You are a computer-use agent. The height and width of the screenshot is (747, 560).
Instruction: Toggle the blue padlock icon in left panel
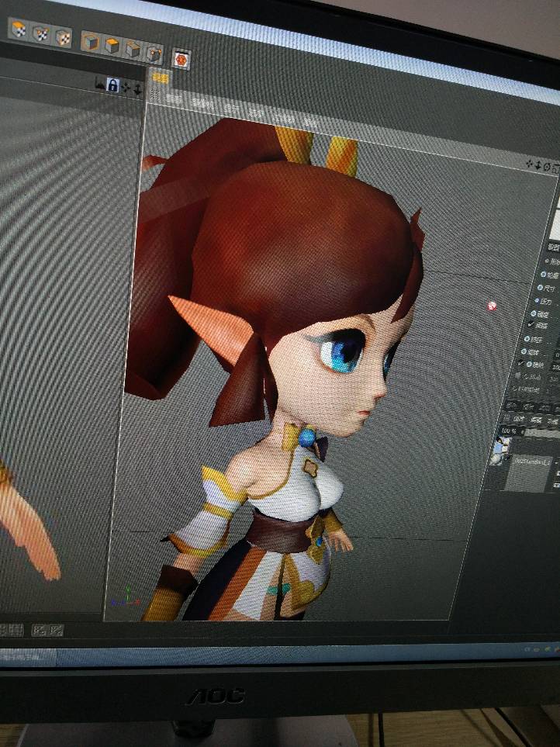tap(113, 85)
